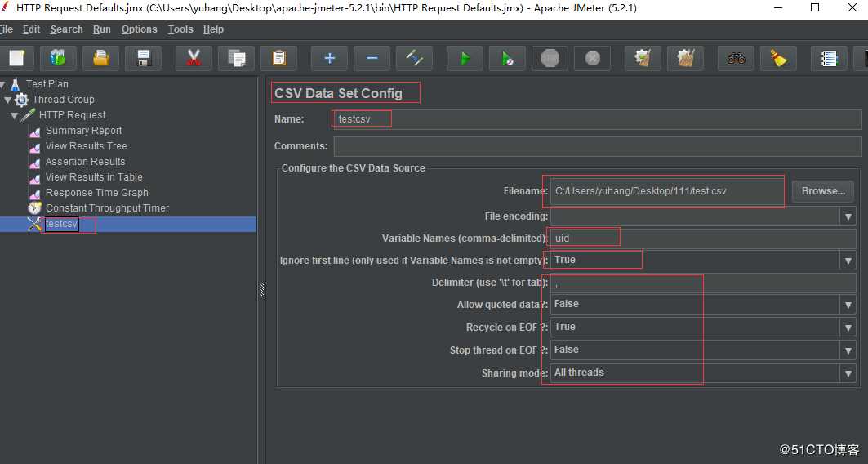The image size is (868, 464).
Task: Click the Clear All results icon
Action: pos(685,58)
